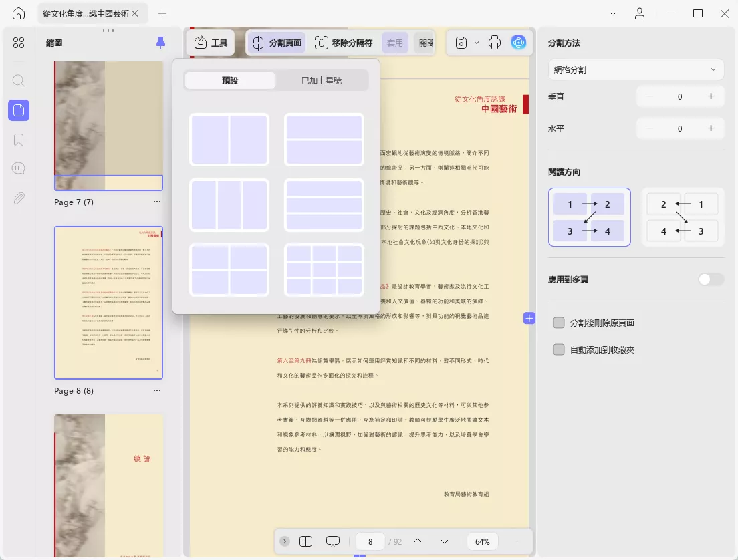
Task: Close the 從文化角度 document tab
Action: pyautogui.click(x=135, y=13)
